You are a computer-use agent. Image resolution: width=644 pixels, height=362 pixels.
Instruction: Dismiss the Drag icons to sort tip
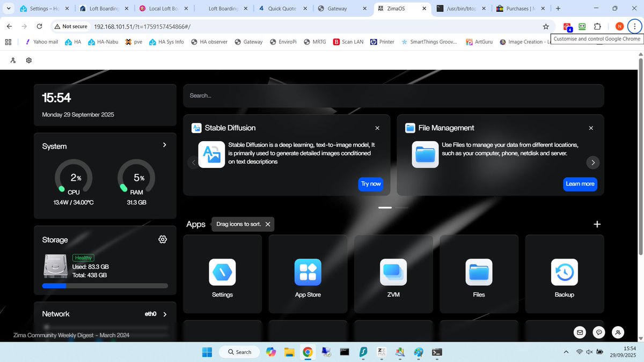point(268,224)
